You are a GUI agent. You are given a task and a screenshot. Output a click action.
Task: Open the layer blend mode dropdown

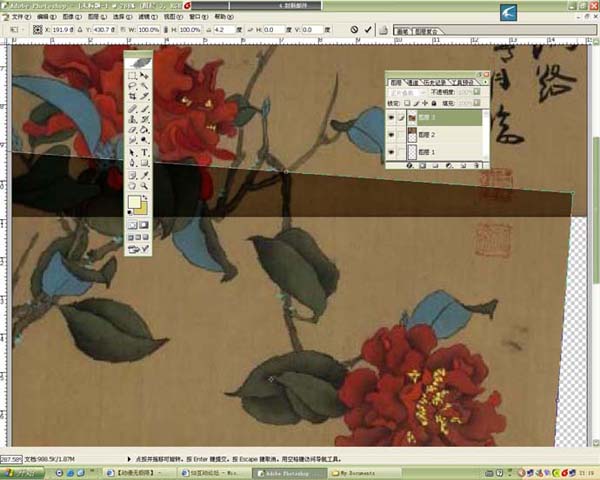[x=408, y=92]
